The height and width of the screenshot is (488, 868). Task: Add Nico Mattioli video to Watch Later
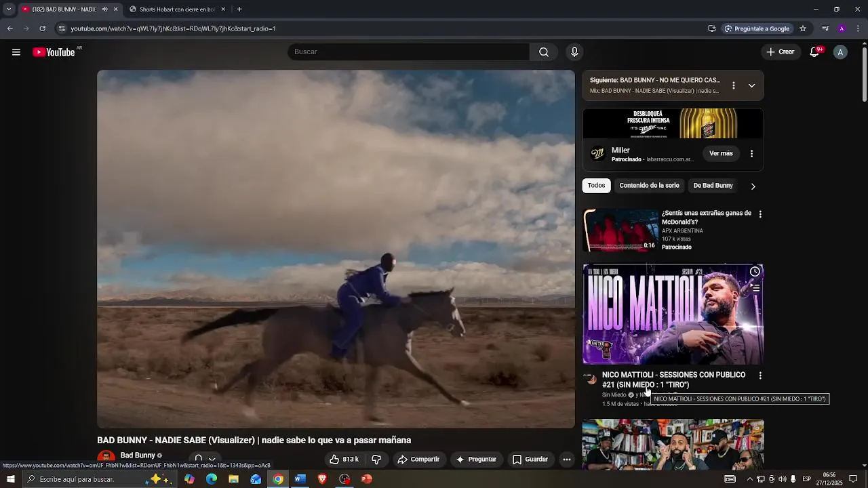pos(755,272)
